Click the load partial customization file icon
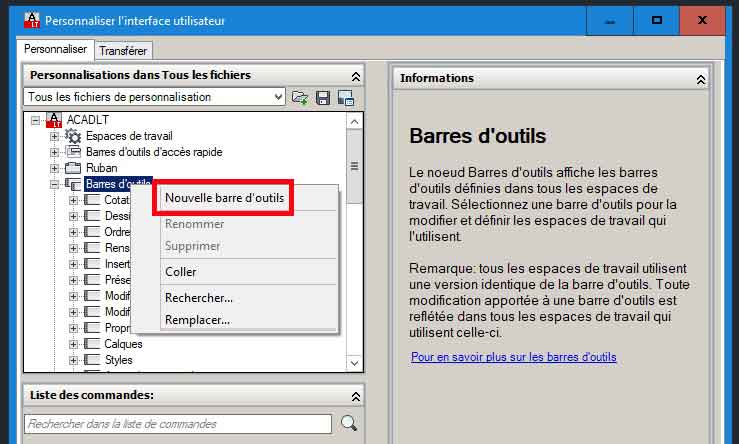Screen dimensions: 739x444 [300, 97]
